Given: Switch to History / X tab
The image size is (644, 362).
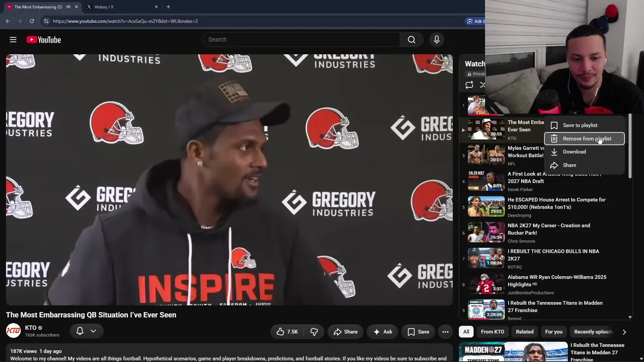Looking at the screenshot, I should point(121,7).
